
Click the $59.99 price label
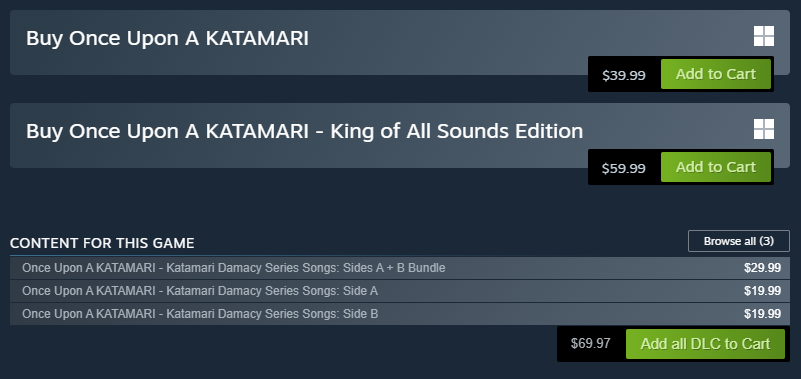(x=624, y=169)
